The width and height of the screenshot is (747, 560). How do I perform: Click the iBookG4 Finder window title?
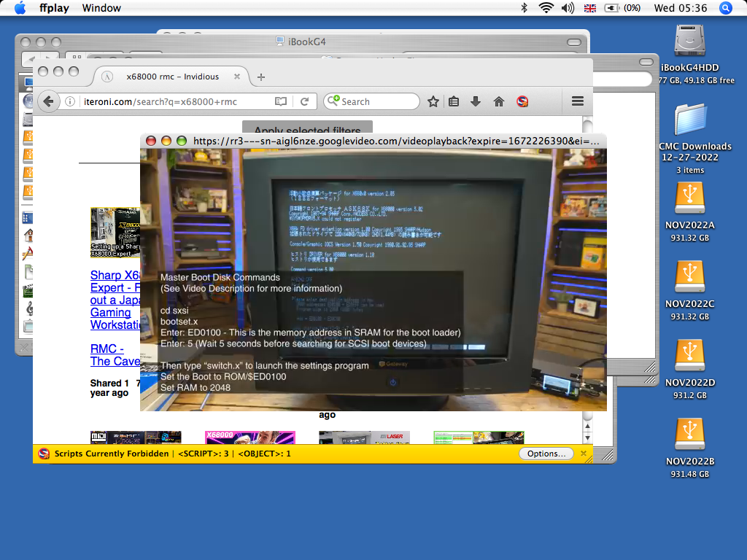301,42
